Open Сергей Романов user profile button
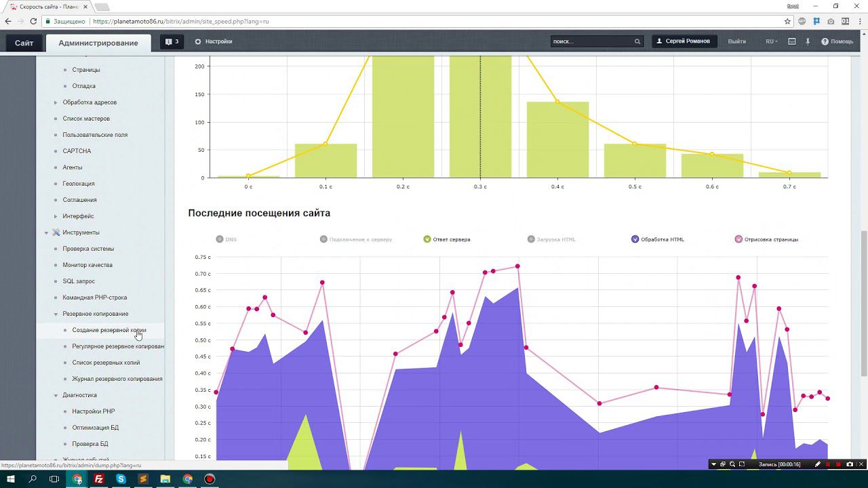The image size is (868, 488). 684,41
